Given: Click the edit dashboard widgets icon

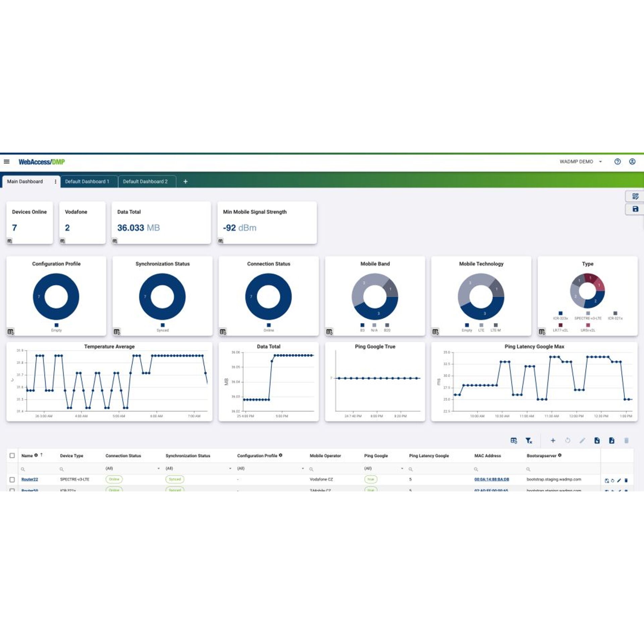Looking at the screenshot, I should click(x=635, y=196).
